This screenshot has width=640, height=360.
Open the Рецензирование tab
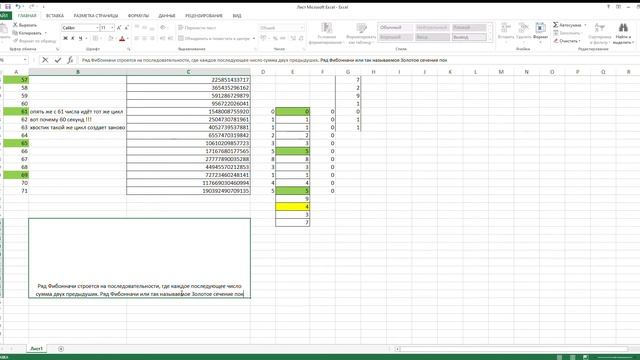point(204,16)
